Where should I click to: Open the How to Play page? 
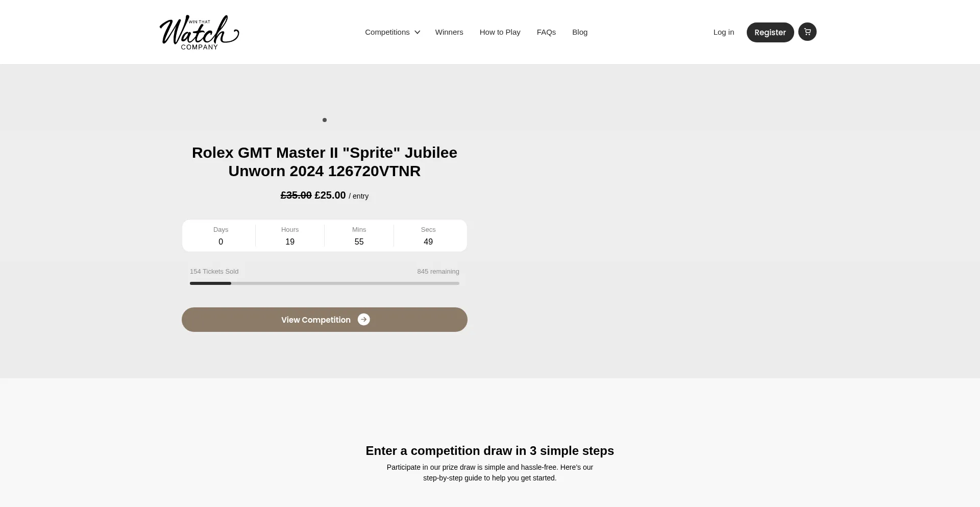(500, 32)
